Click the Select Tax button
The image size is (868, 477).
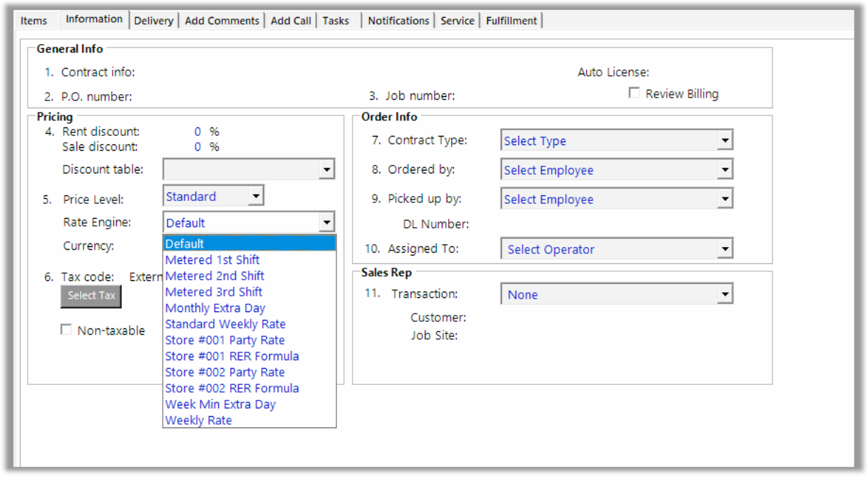(91, 297)
